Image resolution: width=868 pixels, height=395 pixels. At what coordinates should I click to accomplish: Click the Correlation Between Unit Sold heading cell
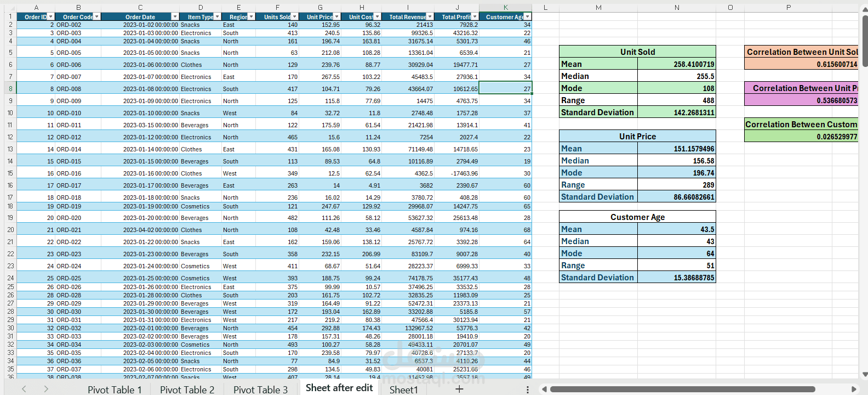pos(801,52)
